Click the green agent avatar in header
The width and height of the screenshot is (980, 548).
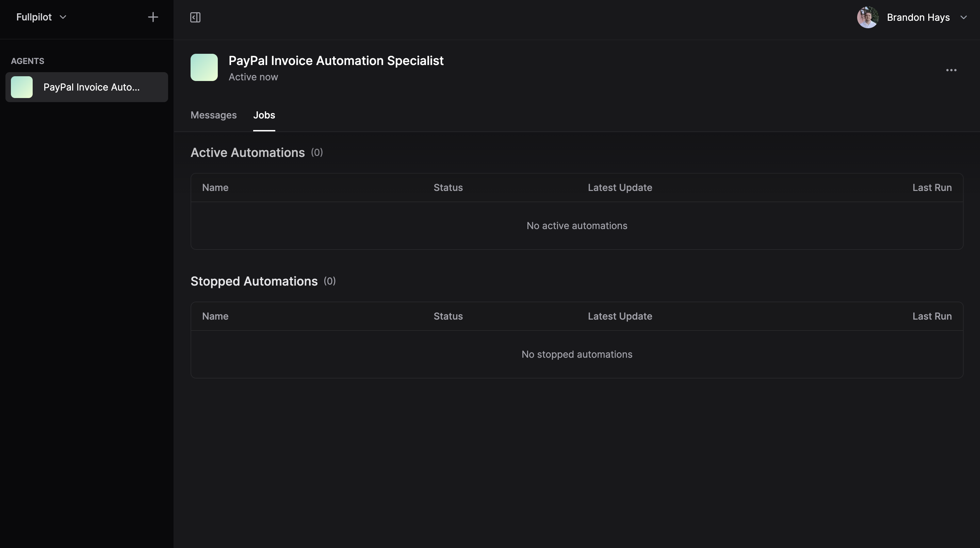pyautogui.click(x=204, y=67)
